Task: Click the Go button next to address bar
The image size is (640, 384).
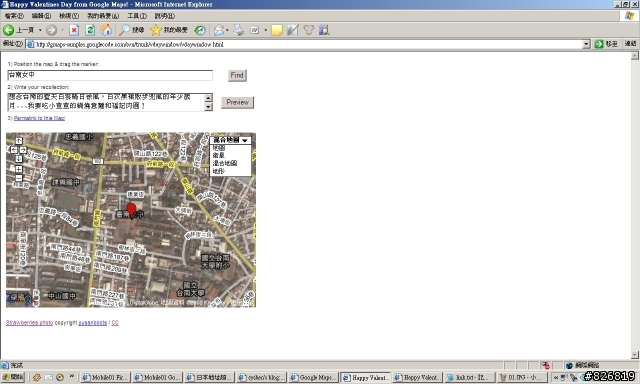Action: click(x=607, y=44)
